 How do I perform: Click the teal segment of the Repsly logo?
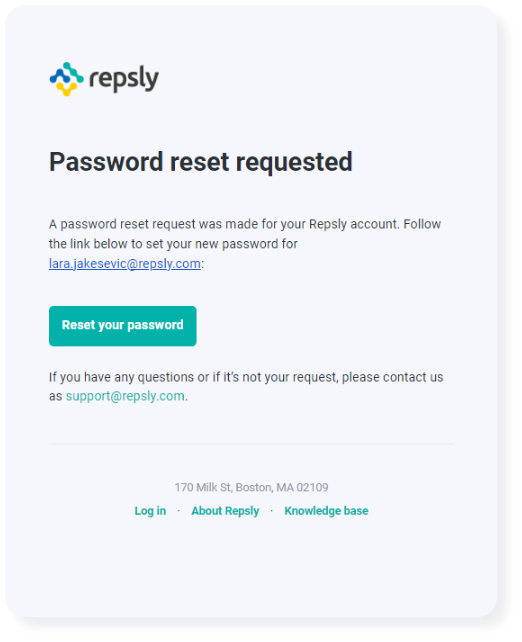pyautogui.click(x=74, y=72)
